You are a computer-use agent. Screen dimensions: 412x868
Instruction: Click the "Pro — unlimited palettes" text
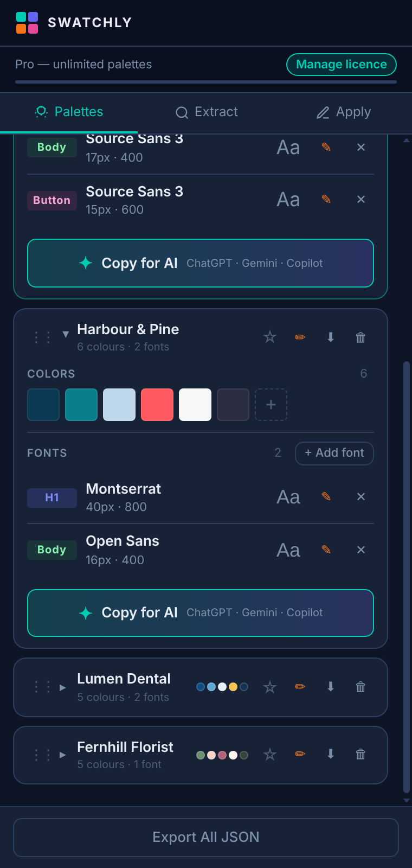[x=83, y=64]
